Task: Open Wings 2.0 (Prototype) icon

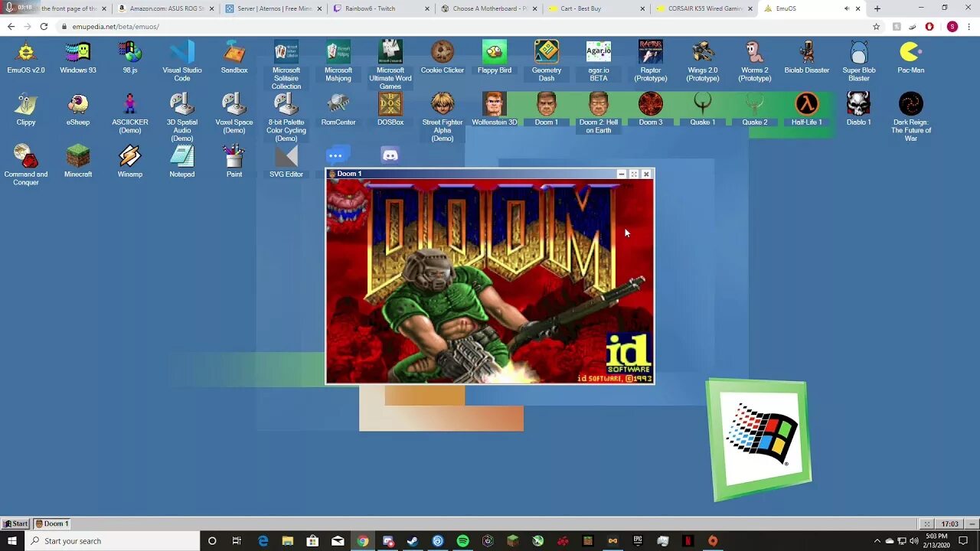Action: coord(703,61)
